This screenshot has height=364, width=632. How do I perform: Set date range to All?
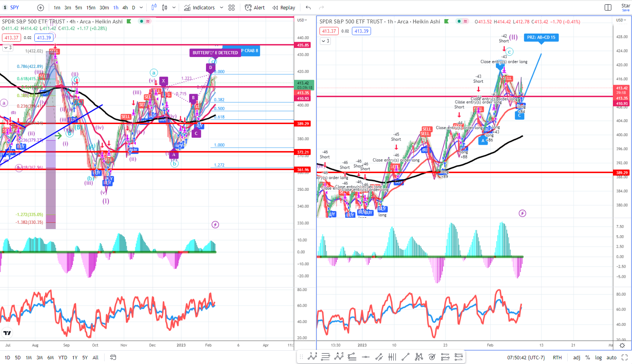96,357
